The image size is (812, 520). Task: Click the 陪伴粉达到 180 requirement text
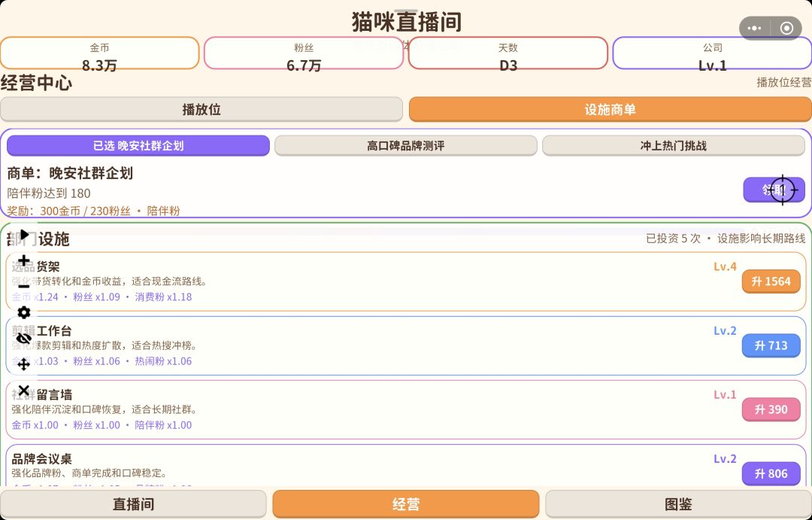point(49,193)
